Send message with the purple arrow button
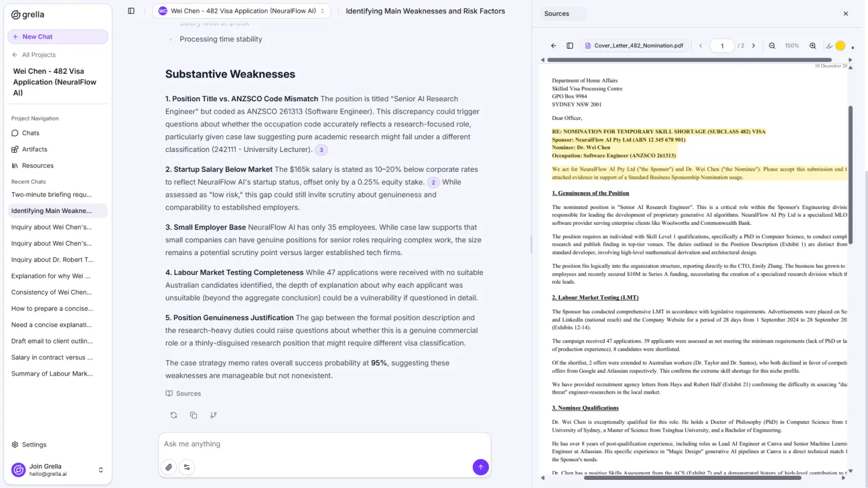Image resolution: width=868 pixels, height=488 pixels. tap(480, 467)
